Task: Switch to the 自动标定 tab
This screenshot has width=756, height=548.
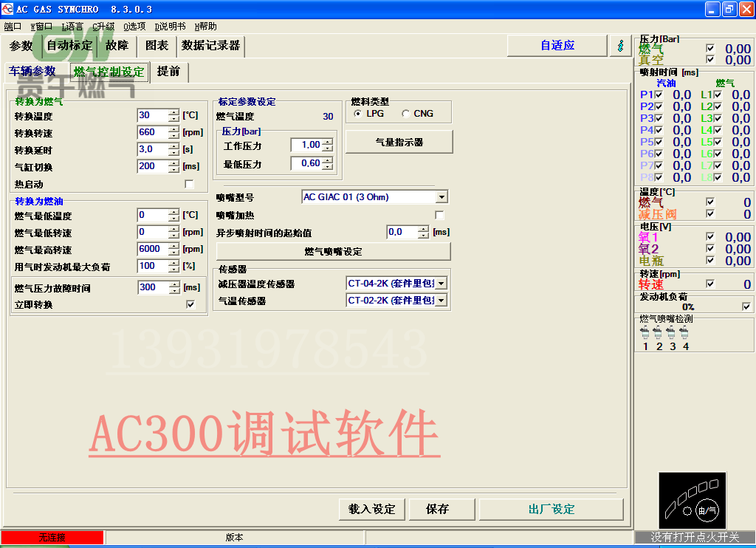Action: (69, 46)
